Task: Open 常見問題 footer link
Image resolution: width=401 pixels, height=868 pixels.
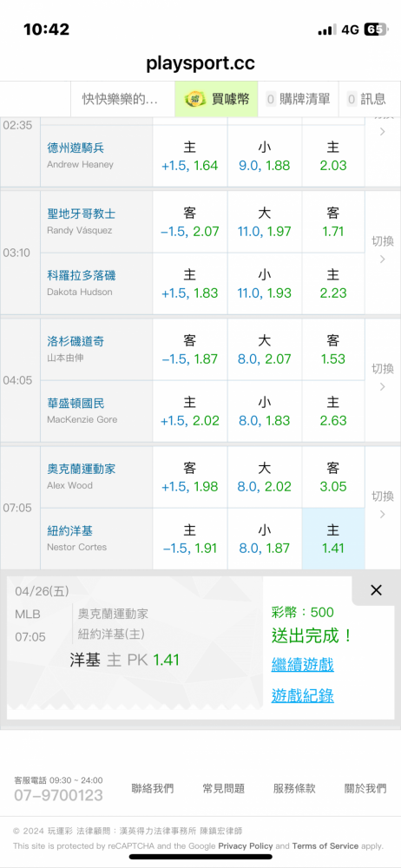Action: click(224, 788)
